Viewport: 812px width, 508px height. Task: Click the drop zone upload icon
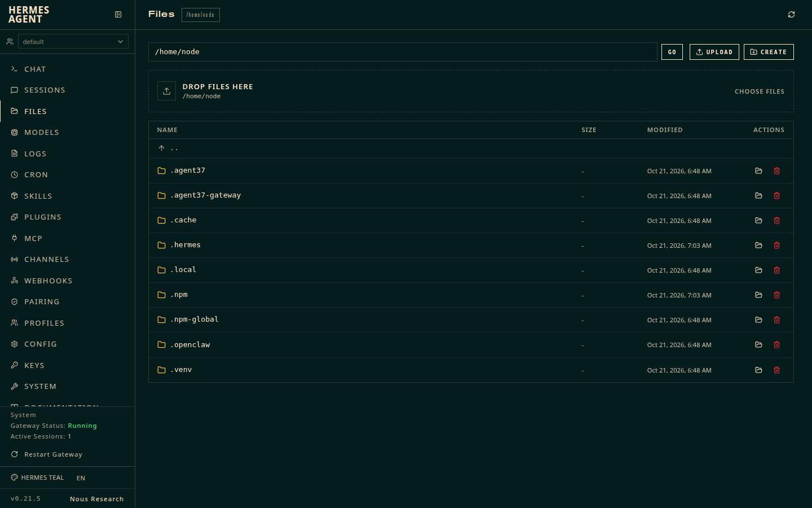(x=166, y=91)
